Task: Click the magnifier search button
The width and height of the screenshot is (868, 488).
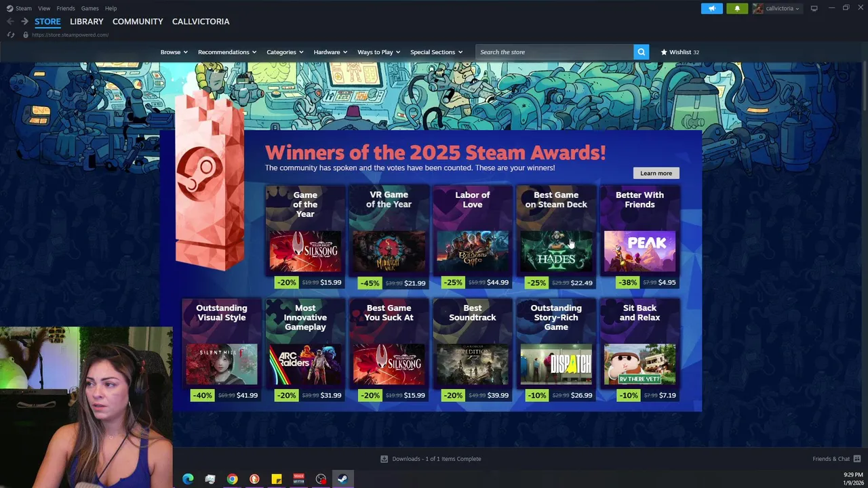Action: coord(641,52)
